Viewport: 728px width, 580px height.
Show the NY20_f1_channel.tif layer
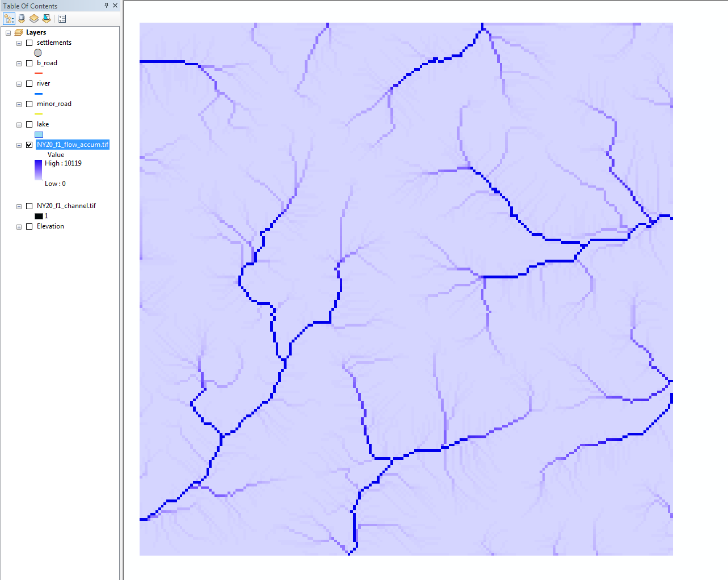(28, 205)
